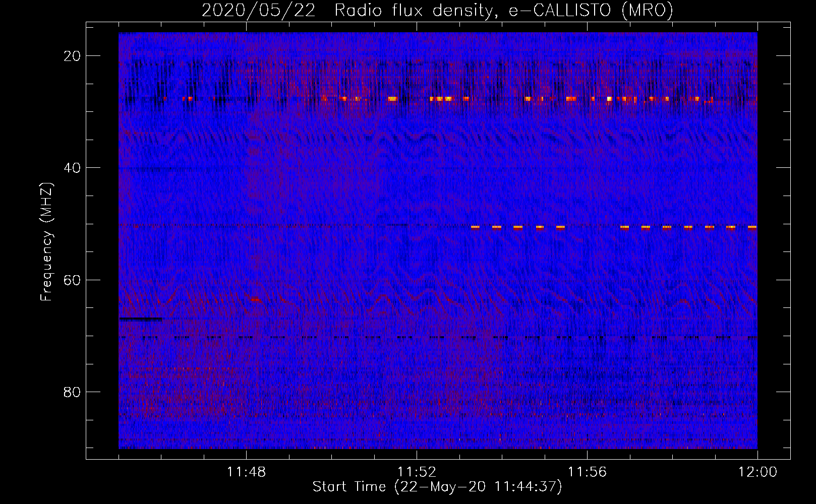Click the '12:00' time tick label
The width and height of the screenshot is (816, 504).
[x=757, y=472]
